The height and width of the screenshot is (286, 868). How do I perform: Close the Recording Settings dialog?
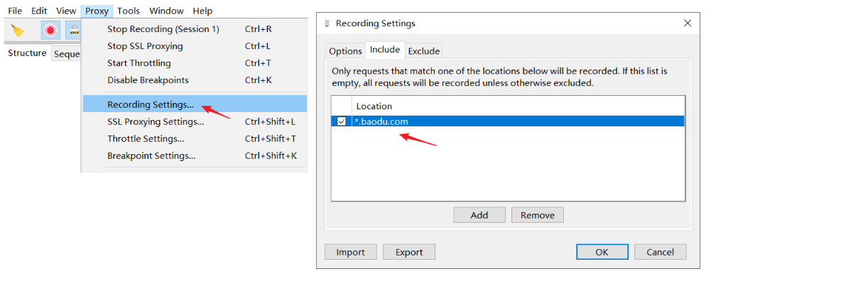click(687, 23)
